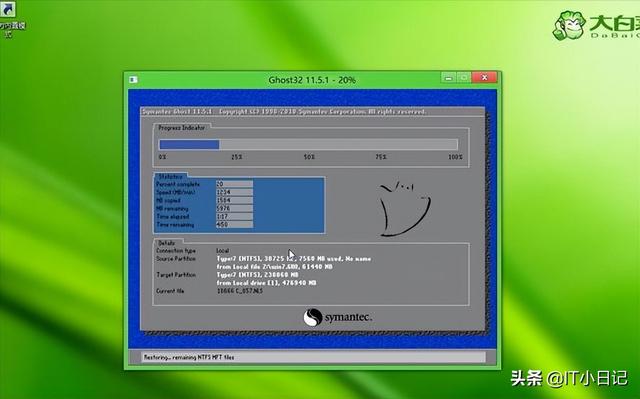Select the MB remaining value field
This screenshot has height=399, width=640.
[x=234, y=208]
